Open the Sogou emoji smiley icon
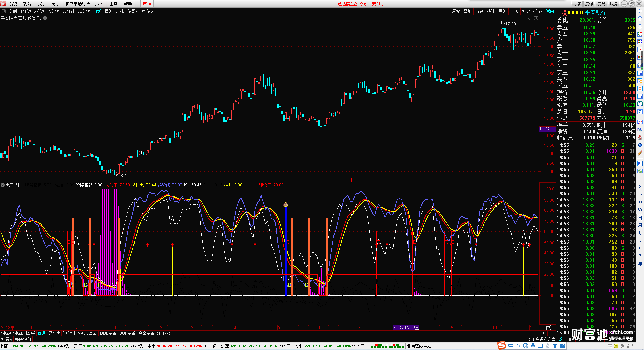Screen dimensions: 644x350 [526, 346]
